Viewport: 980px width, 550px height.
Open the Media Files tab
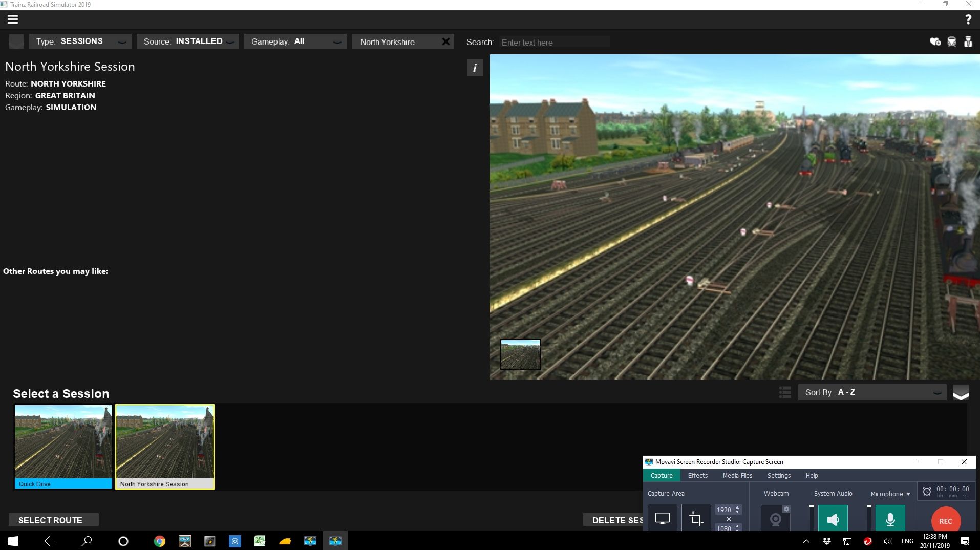737,475
